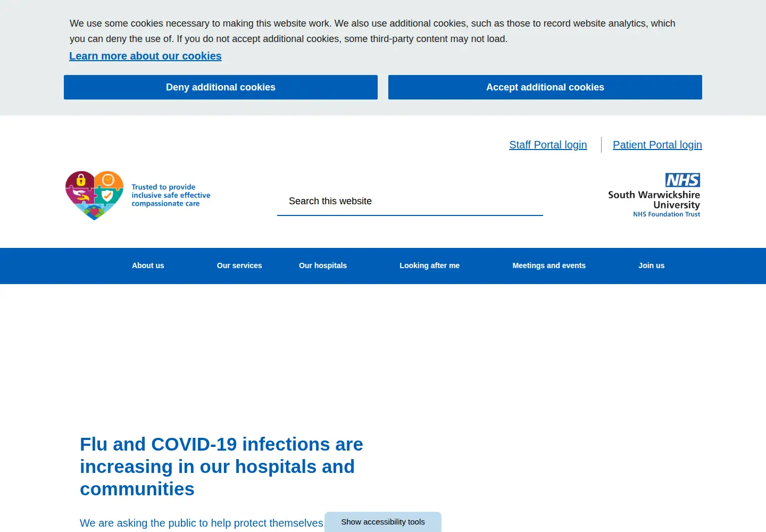Screen dimensions: 766x532
Task: Open the Our hospitals menu
Action: (x=323, y=265)
